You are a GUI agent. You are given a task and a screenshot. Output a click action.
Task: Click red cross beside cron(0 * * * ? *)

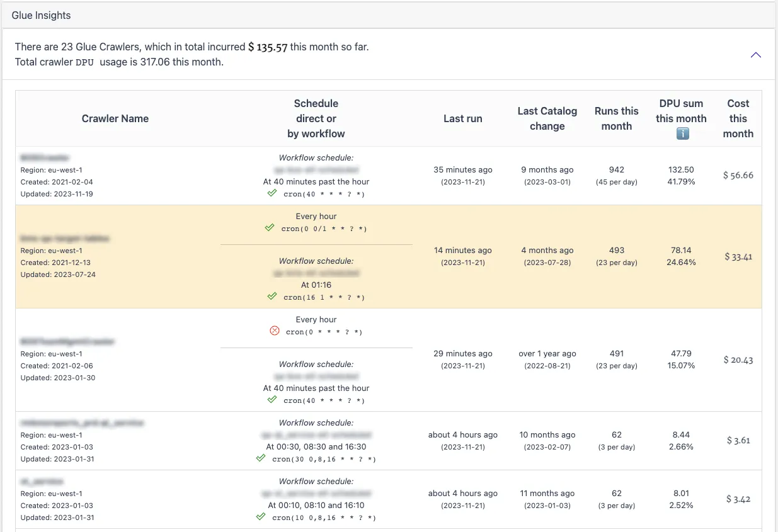pyautogui.click(x=274, y=331)
